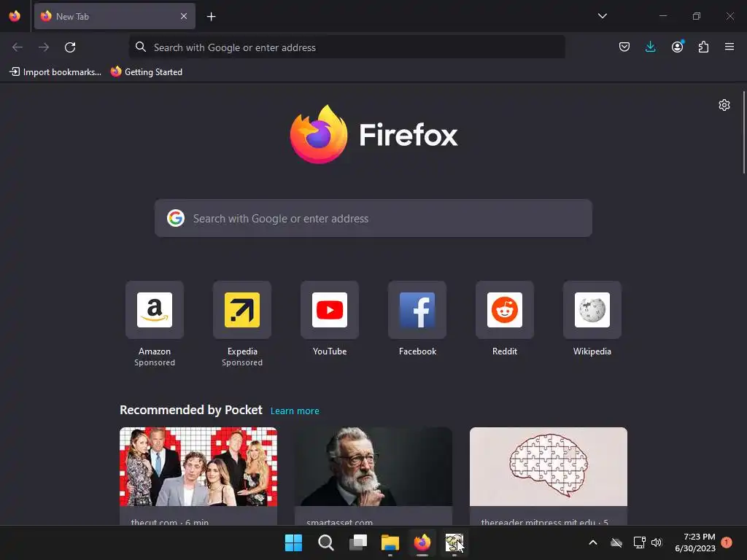747x560 pixels.
Task: Close the New Tab tab
Action: (184, 16)
